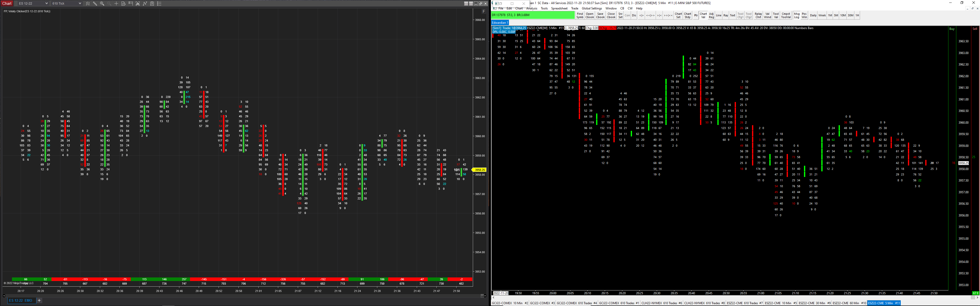The image size is (980, 306).
Task: Open the indicators bar-graph icon
Action: (x=138, y=3)
